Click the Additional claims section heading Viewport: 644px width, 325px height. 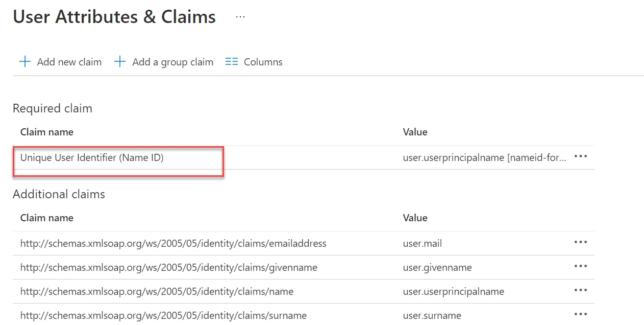tap(59, 194)
